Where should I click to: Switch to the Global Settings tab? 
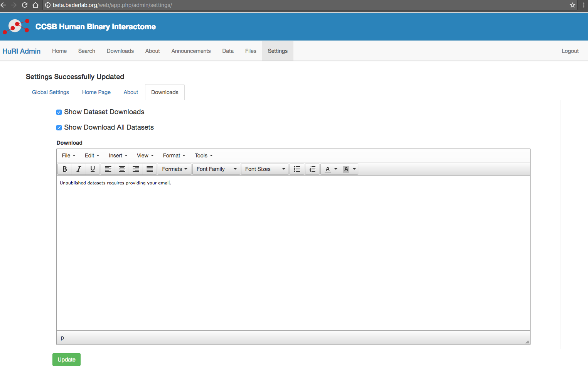pos(51,92)
